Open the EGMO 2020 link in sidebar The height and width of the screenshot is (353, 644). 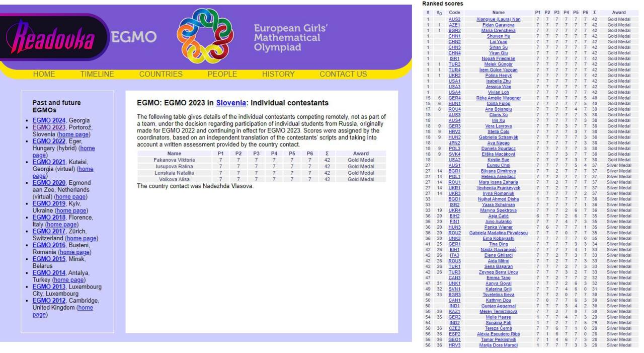[49, 183]
